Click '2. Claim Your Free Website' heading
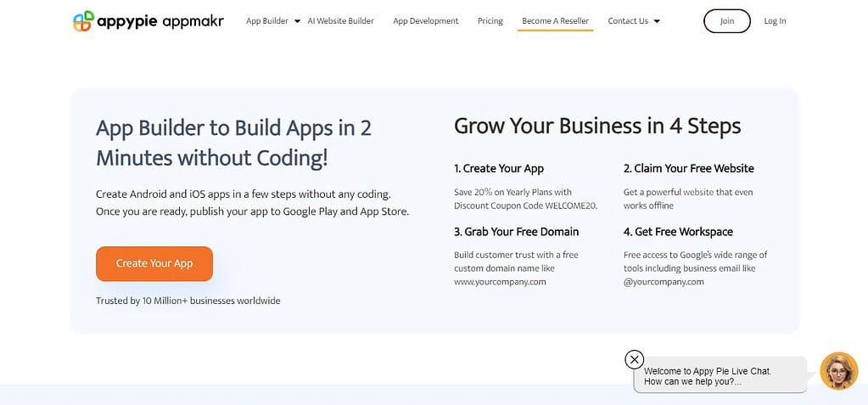Screen dimensions: 868x405 tap(689, 168)
